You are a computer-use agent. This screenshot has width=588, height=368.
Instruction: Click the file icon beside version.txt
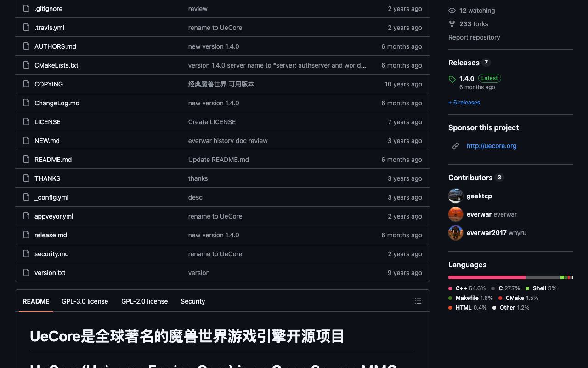point(26,272)
